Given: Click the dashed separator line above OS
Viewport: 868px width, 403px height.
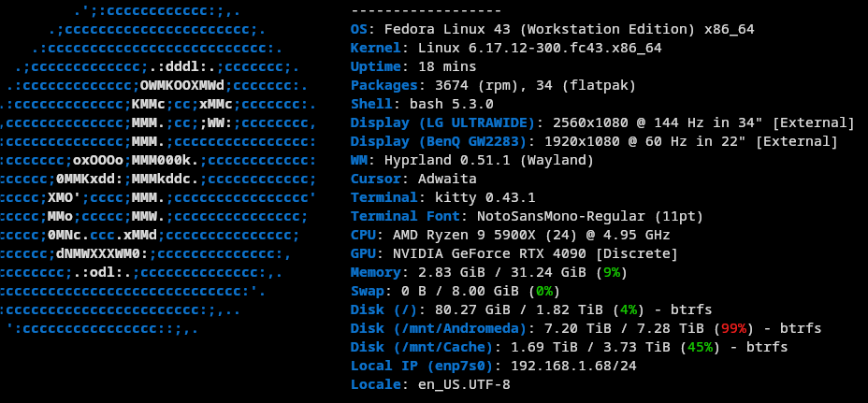Looking at the screenshot, I should (x=427, y=11).
